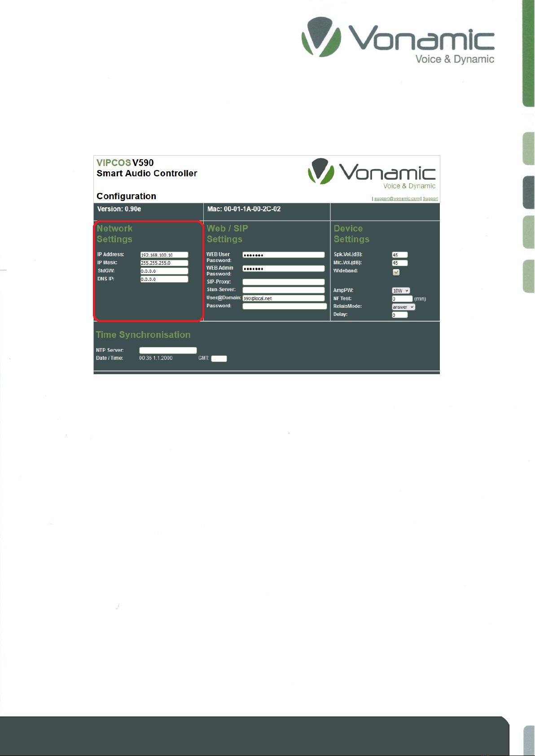Open the Support link
Viewport: 535px width, 756px height.
pos(430,199)
